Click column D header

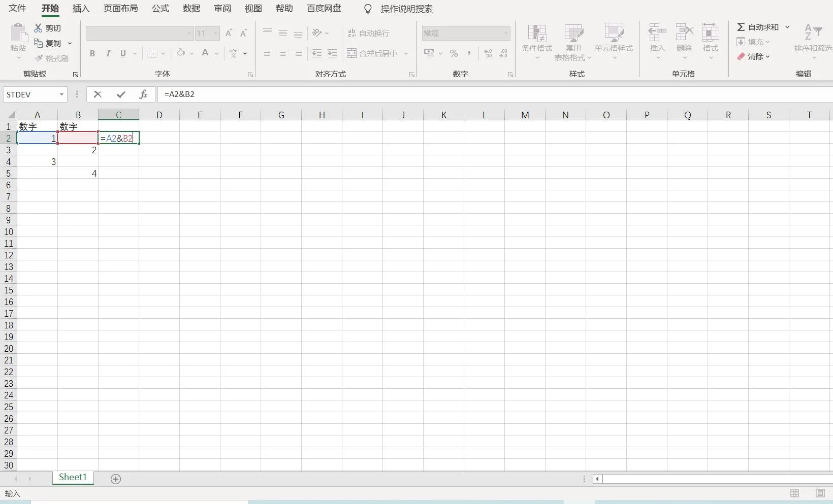(159, 115)
